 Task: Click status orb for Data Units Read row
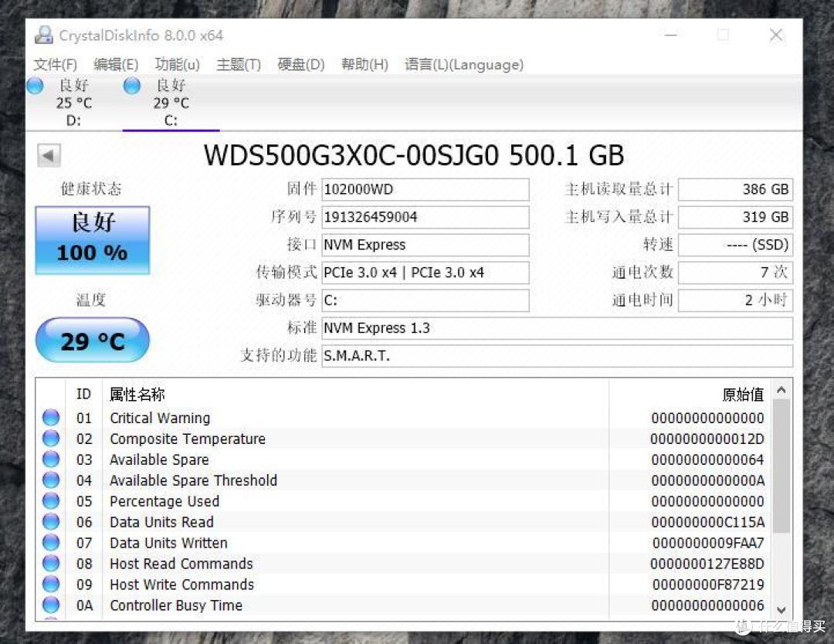pyautogui.click(x=51, y=522)
